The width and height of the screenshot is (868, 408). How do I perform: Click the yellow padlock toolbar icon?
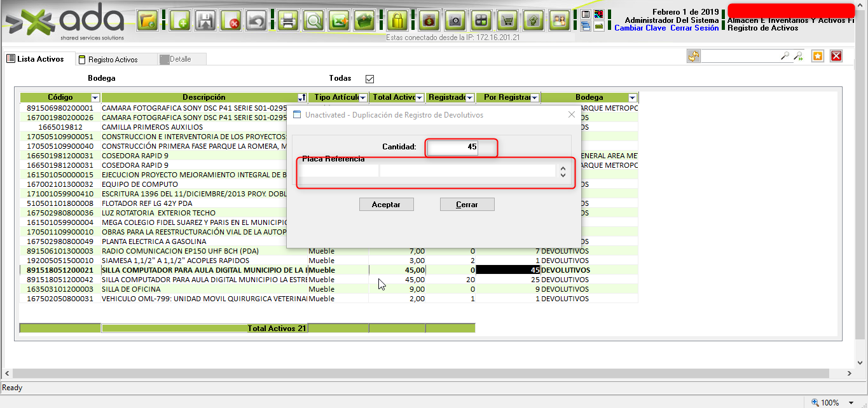(x=397, y=21)
